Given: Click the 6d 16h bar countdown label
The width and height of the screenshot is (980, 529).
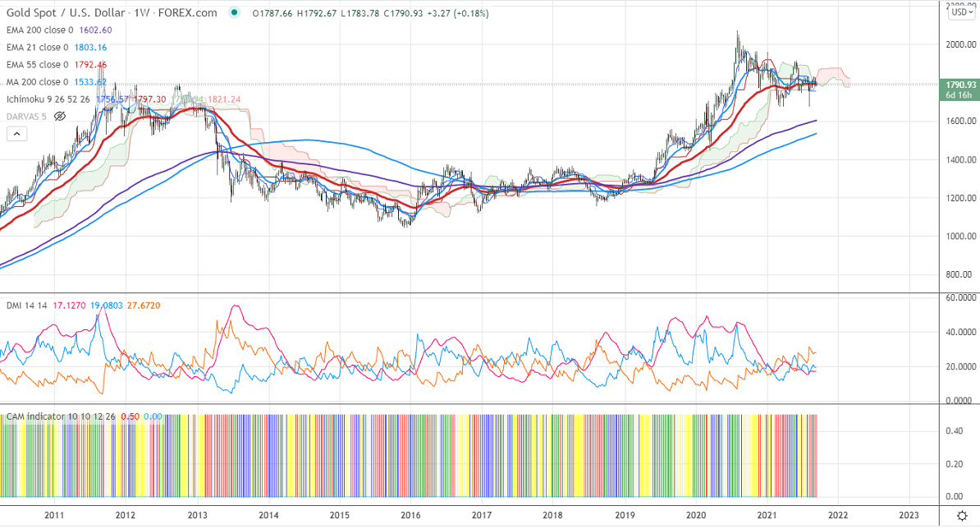Looking at the screenshot, I should [x=959, y=95].
